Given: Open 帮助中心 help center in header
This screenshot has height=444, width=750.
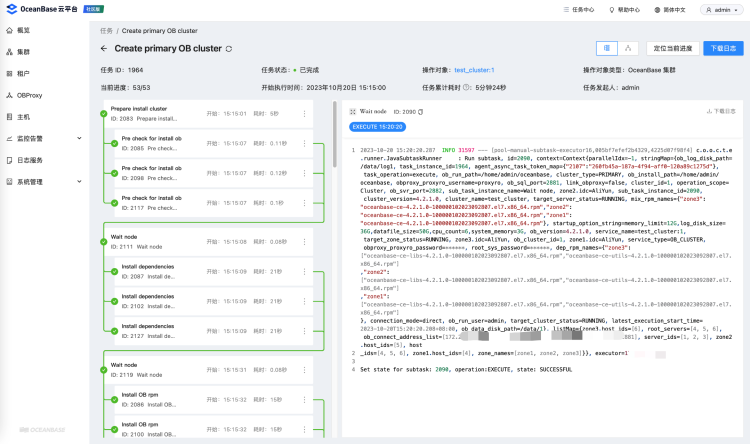Looking at the screenshot, I should point(625,10).
